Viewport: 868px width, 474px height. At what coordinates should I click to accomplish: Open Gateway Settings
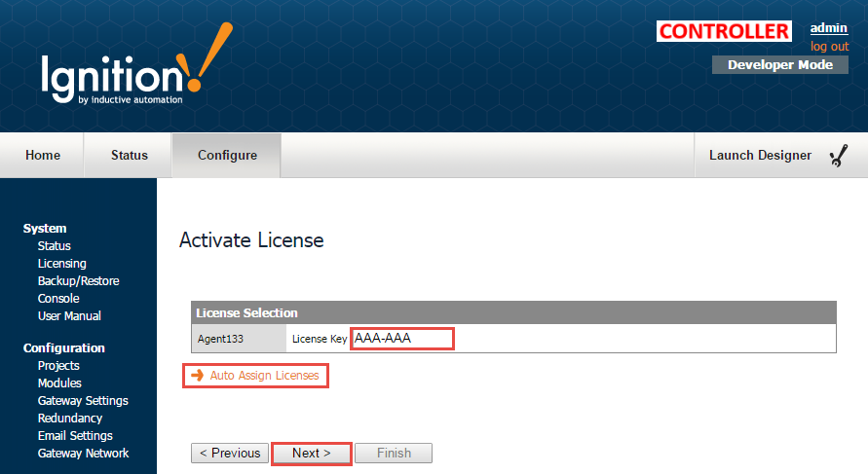tap(83, 400)
